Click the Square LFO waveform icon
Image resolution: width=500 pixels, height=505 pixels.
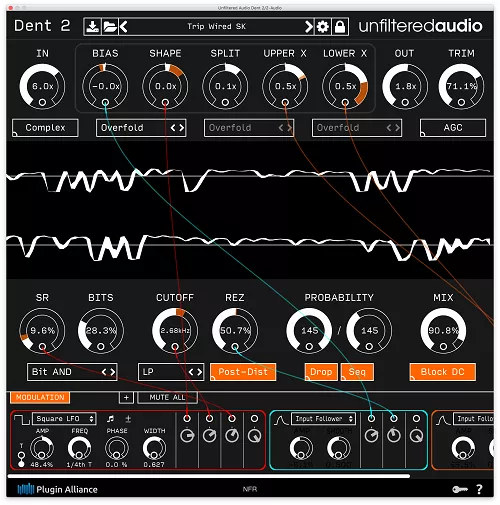pyautogui.click(x=22, y=419)
